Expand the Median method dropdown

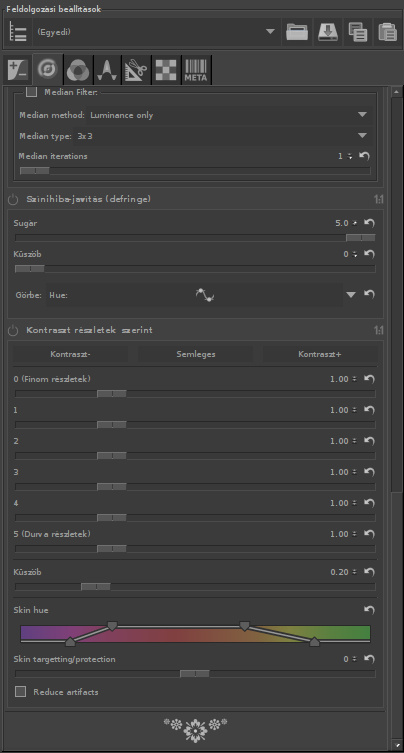229,115
